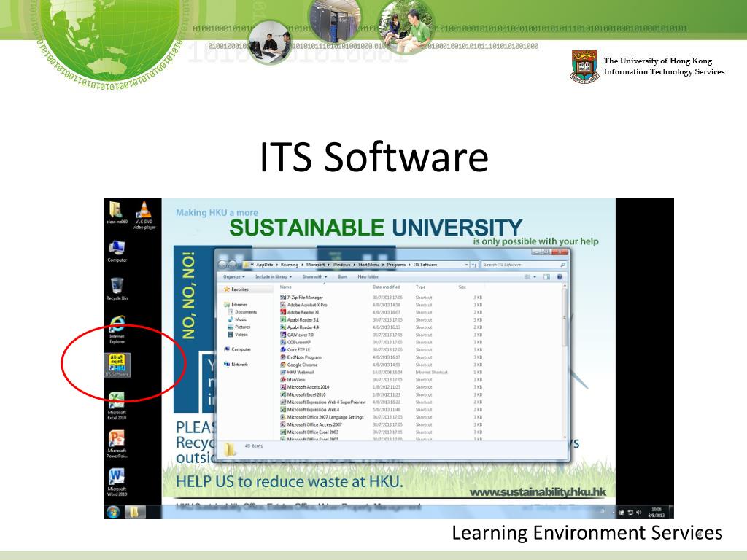The height and width of the screenshot is (560, 747).
Task: Expand the chevron after Programs in the address bar
Action: pyautogui.click(x=409, y=265)
